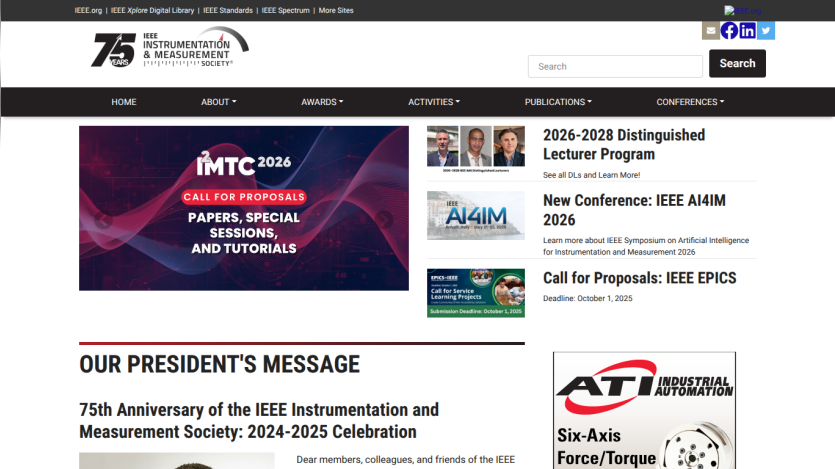The height and width of the screenshot is (469, 835).
Task: Open the I2MTC 2026 Call for Proposals banner
Action: point(244,208)
